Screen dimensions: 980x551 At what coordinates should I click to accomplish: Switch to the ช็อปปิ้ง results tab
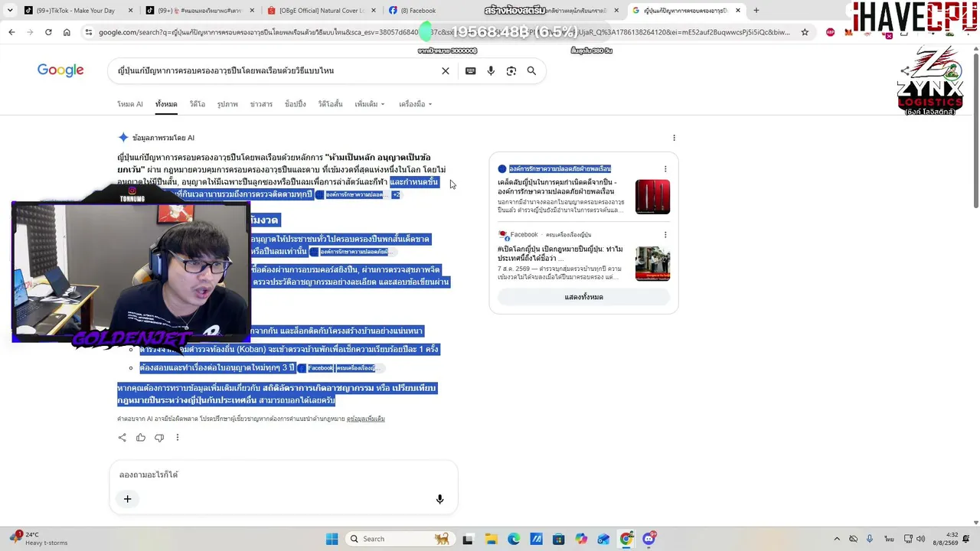tap(296, 104)
